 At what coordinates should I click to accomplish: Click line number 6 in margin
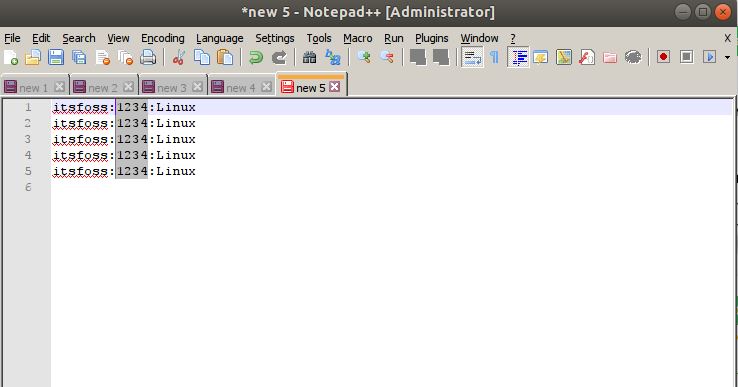coord(28,187)
